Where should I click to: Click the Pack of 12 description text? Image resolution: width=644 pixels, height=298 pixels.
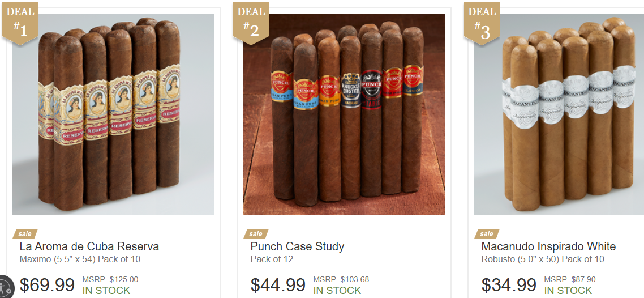272,259
